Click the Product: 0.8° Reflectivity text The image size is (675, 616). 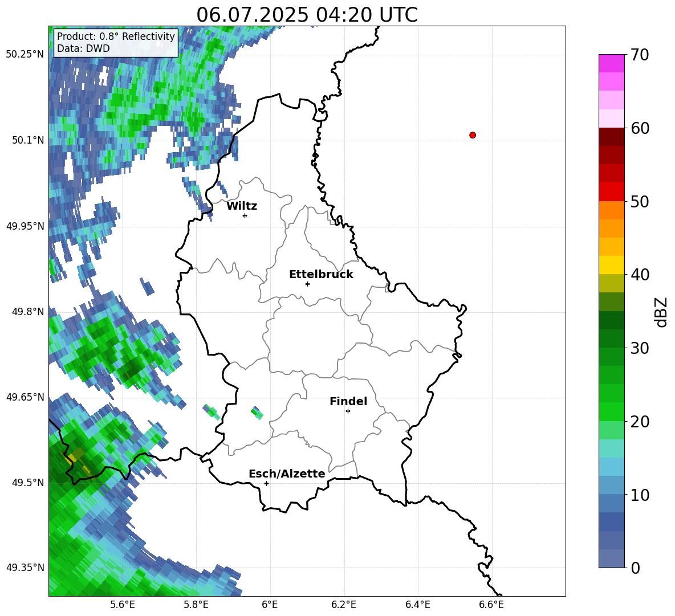point(116,36)
